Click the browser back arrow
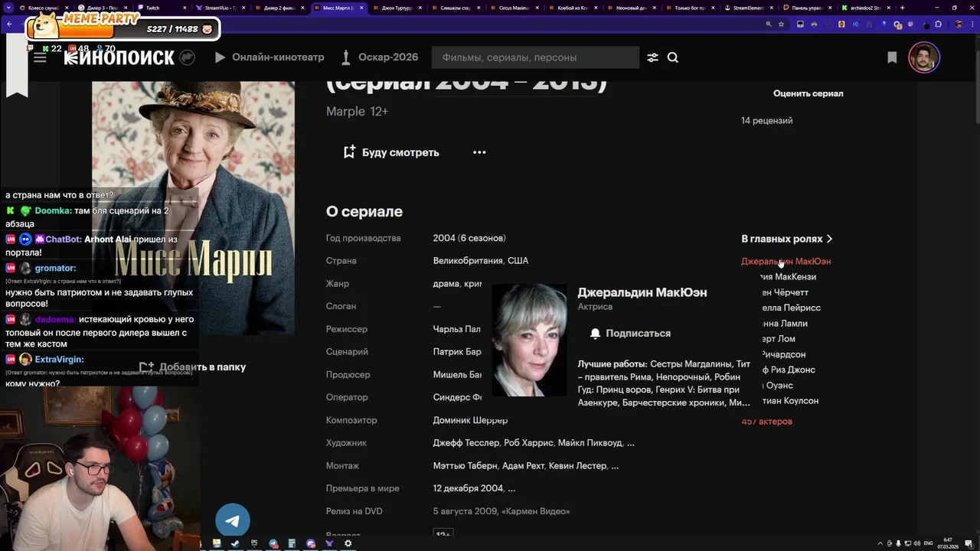 9,24
